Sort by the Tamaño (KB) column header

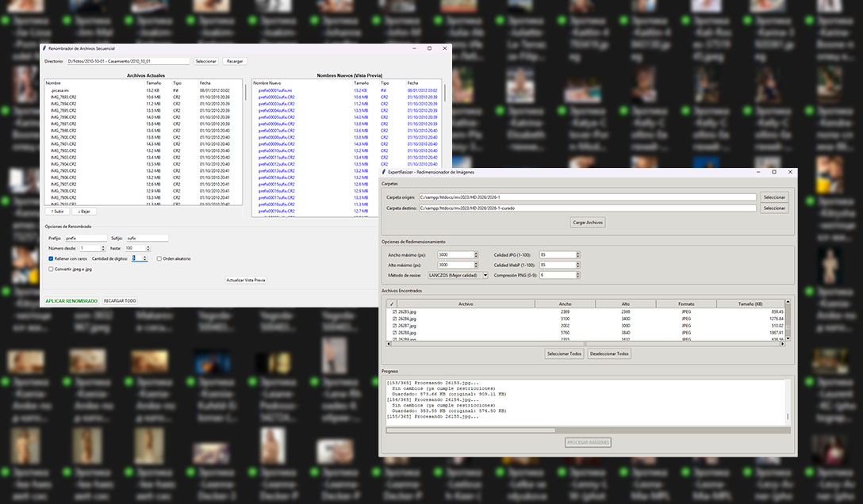point(750,304)
